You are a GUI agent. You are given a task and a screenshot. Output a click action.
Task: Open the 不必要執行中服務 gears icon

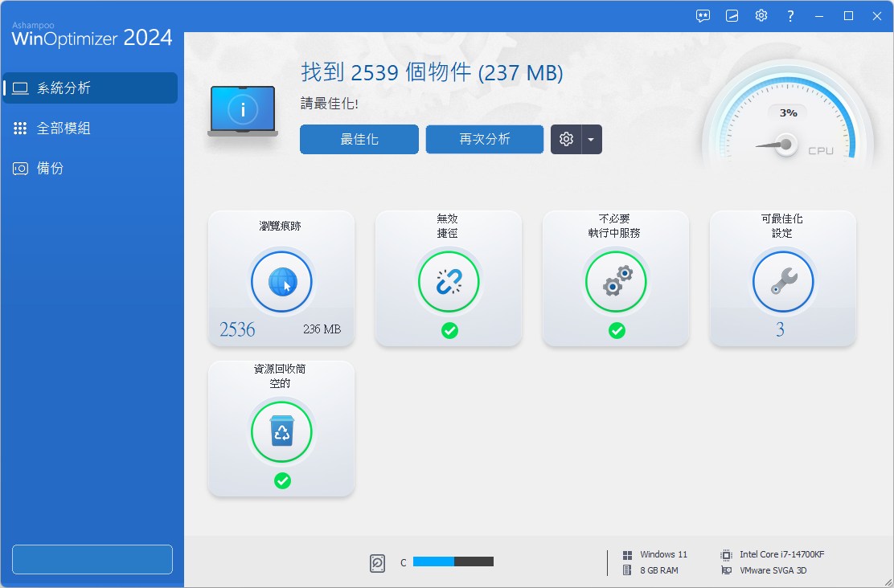click(x=616, y=281)
